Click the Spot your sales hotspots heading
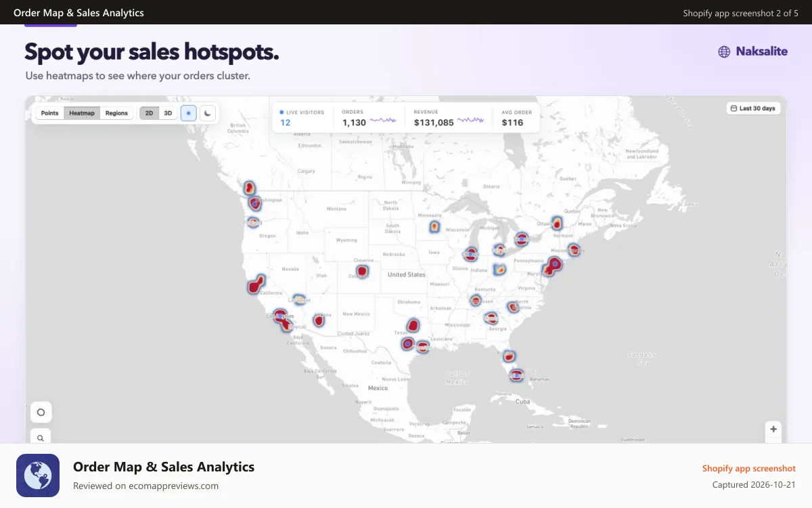The image size is (812, 508). point(152,51)
